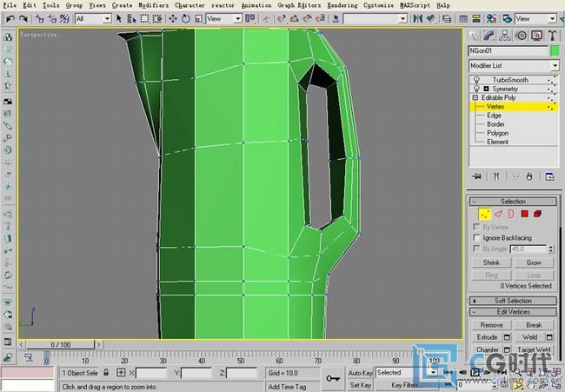Toggle the Window/Crossing selection mode
The height and width of the screenshot is (392, 565).
click(157, 18)
